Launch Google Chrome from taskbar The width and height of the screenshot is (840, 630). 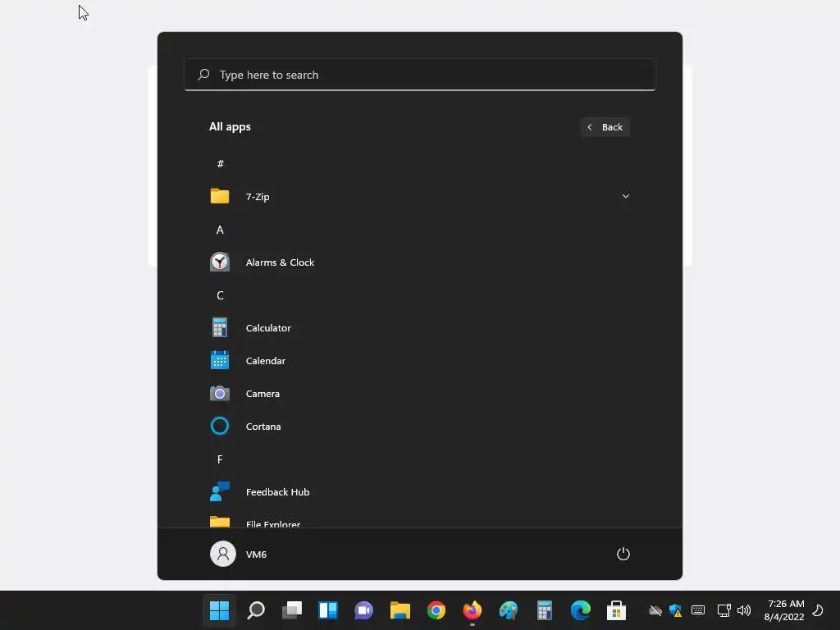pyautogui.click(x=436, y=610)
